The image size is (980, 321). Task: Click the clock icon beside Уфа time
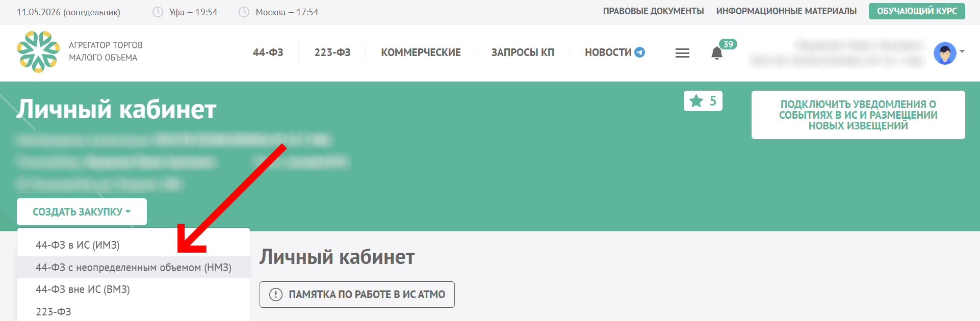pos(158,12)
